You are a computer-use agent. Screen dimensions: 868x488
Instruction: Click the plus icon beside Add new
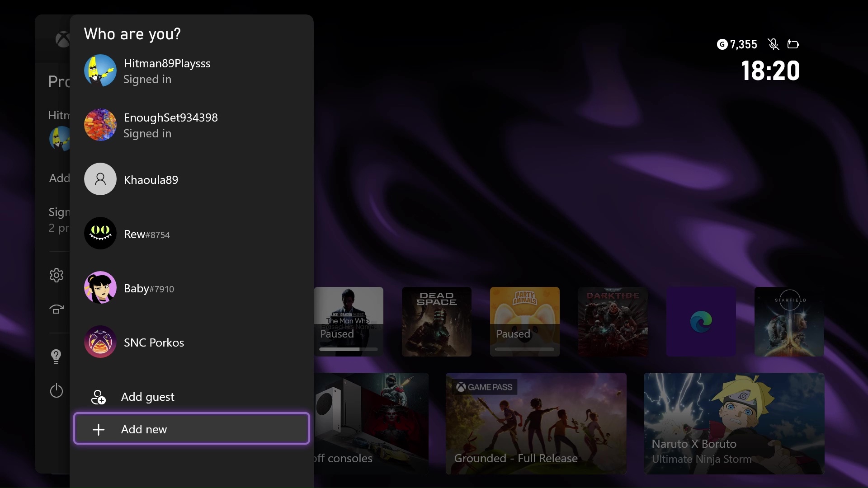(98, 429)
